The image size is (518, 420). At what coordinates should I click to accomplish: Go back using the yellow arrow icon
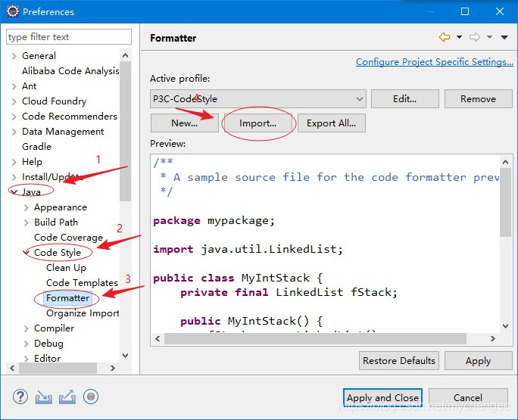click(445, 37)
